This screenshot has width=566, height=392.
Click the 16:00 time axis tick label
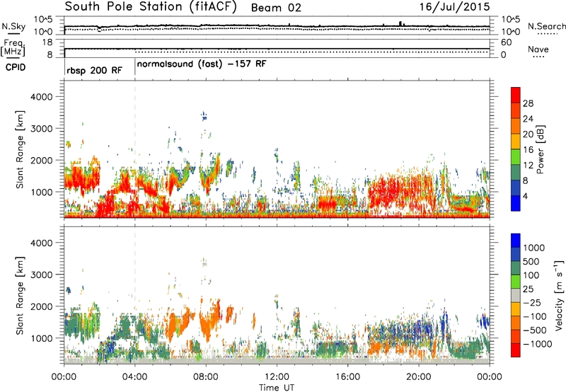[347, 377]
